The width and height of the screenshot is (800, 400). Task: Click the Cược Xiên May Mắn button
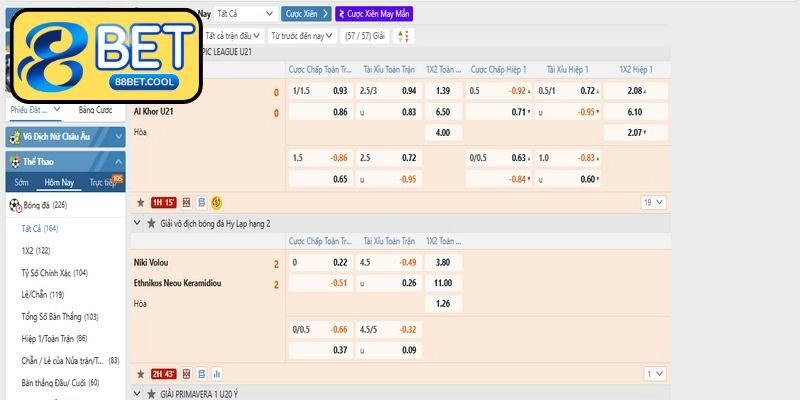[373, 14]
